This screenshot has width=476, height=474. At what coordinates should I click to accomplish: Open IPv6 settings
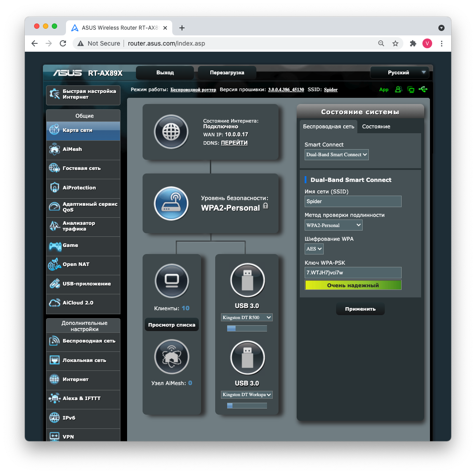click(x=83, y=418)
